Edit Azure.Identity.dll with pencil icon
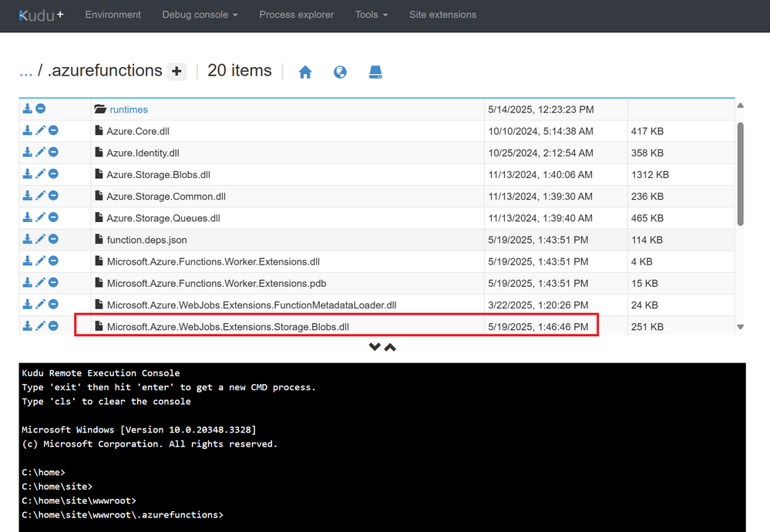Viewport: 770px width, 532px height. [x=40, y=152]
